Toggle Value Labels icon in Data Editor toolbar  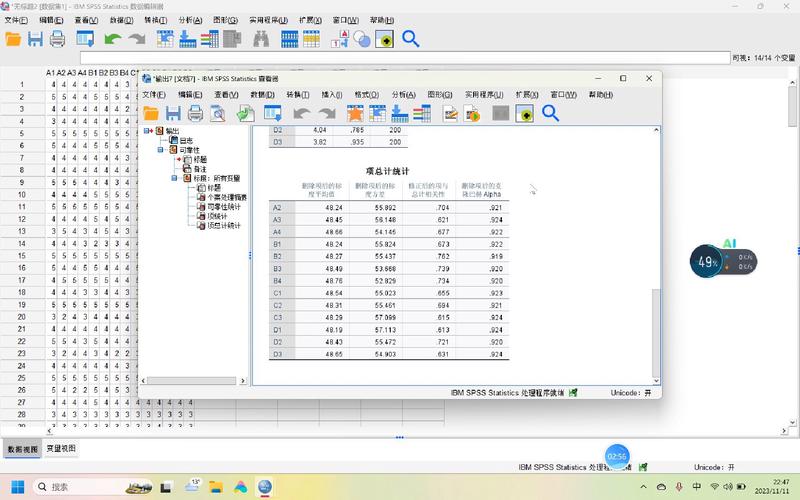(x=340, y=39)
